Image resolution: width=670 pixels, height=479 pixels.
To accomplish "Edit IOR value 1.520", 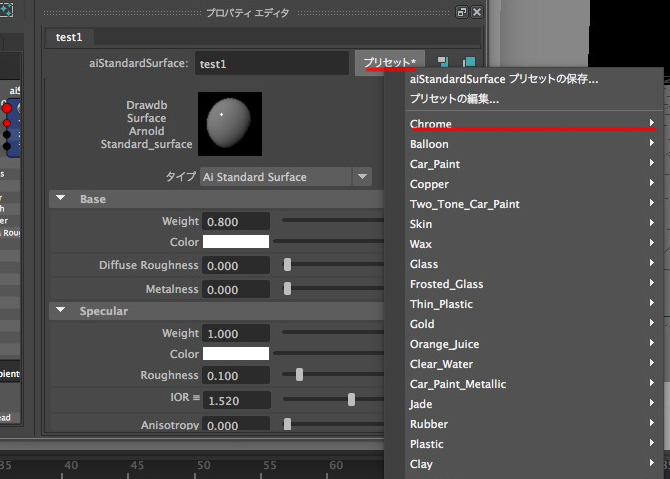I will [236, 400].
